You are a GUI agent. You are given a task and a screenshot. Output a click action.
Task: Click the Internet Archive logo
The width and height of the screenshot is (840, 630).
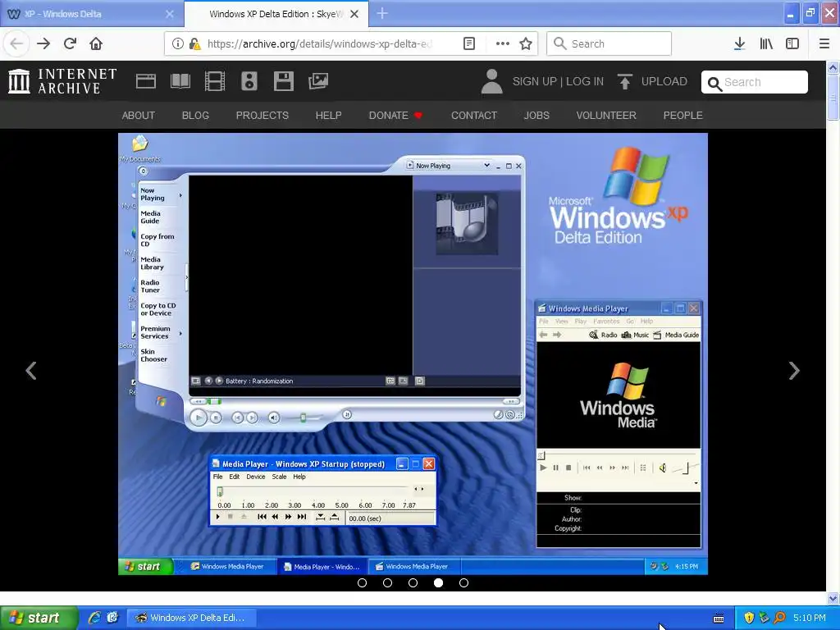point(62,81)
